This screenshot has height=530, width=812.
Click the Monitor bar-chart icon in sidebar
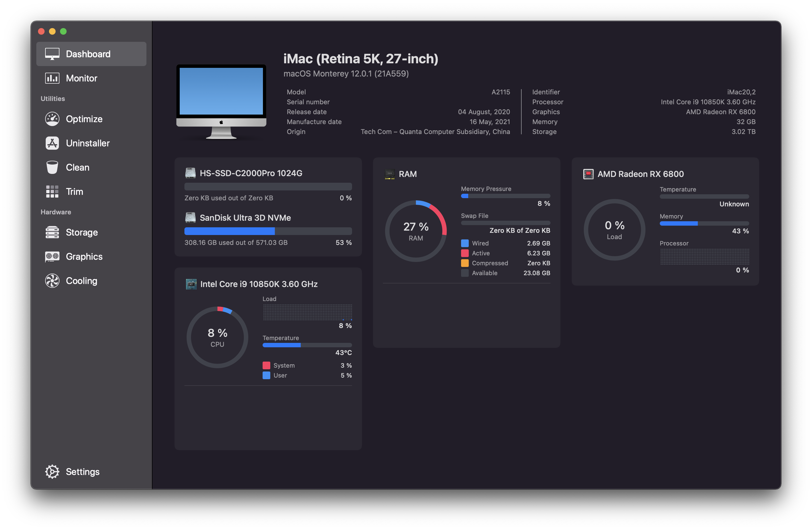52,78
